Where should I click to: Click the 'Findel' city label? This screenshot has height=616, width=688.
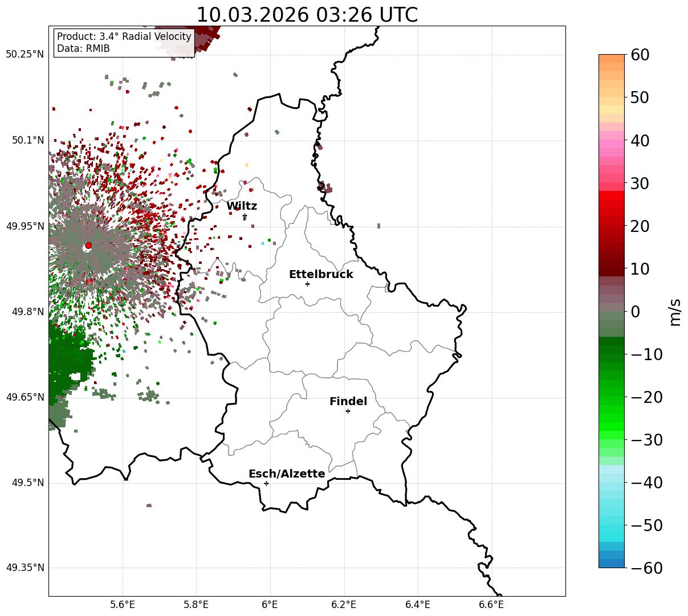point(348,402)
